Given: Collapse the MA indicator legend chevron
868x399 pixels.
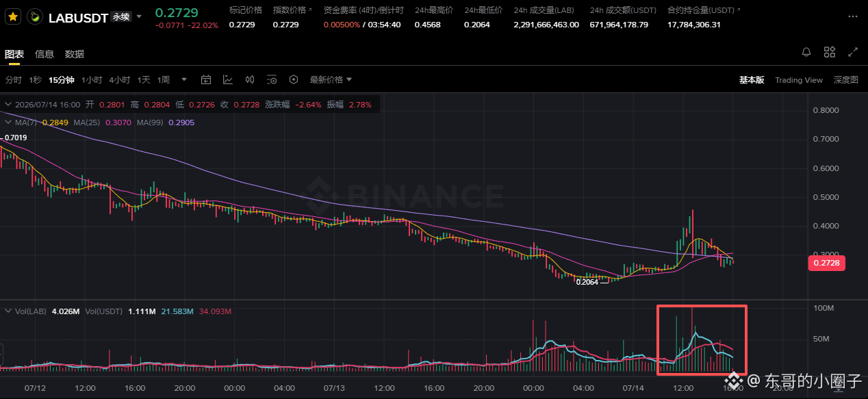Looking at the screenshot, I should [8, 122].
